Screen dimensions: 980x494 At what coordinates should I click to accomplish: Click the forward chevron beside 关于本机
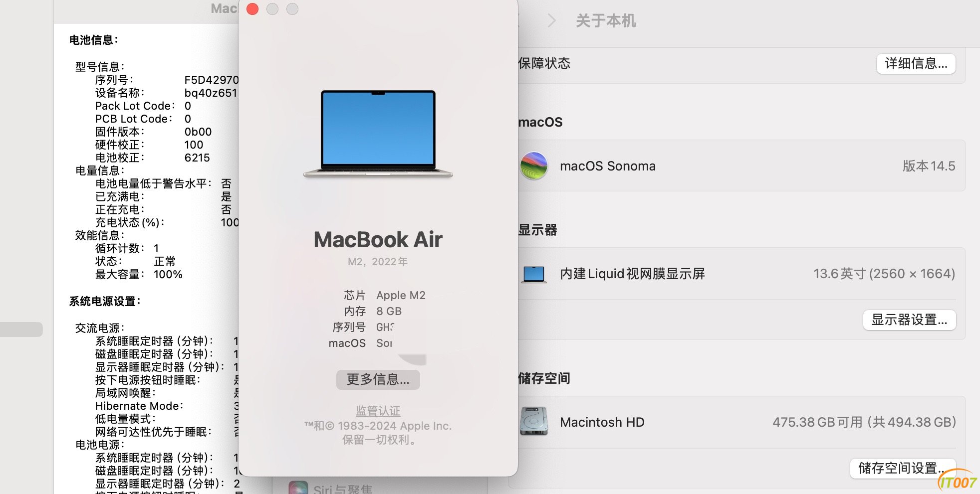point(551,20)
